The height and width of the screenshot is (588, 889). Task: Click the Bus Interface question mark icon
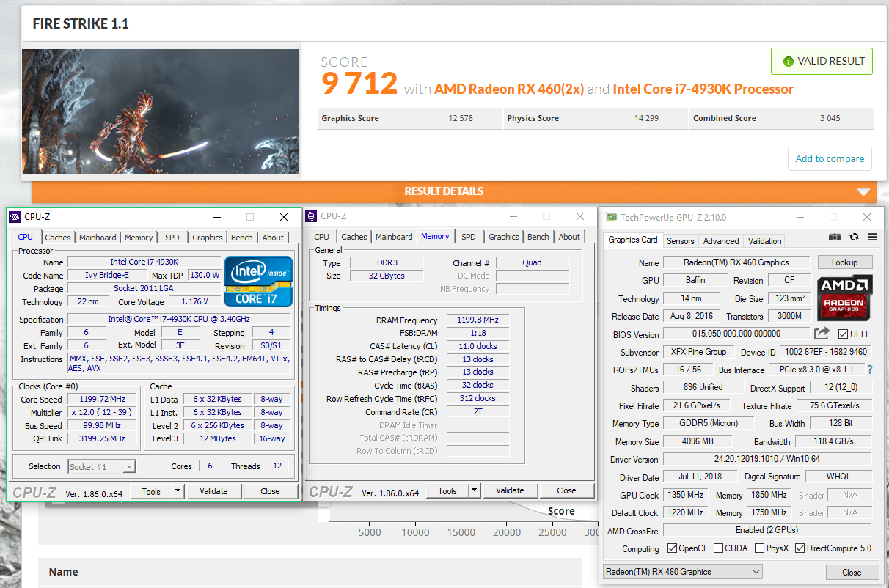tap(870, 370)
